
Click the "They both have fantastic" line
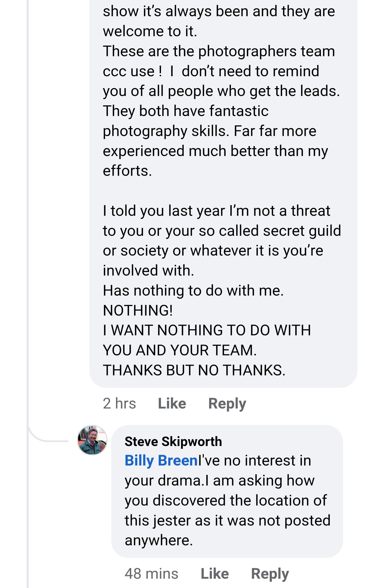pos(186,111)
